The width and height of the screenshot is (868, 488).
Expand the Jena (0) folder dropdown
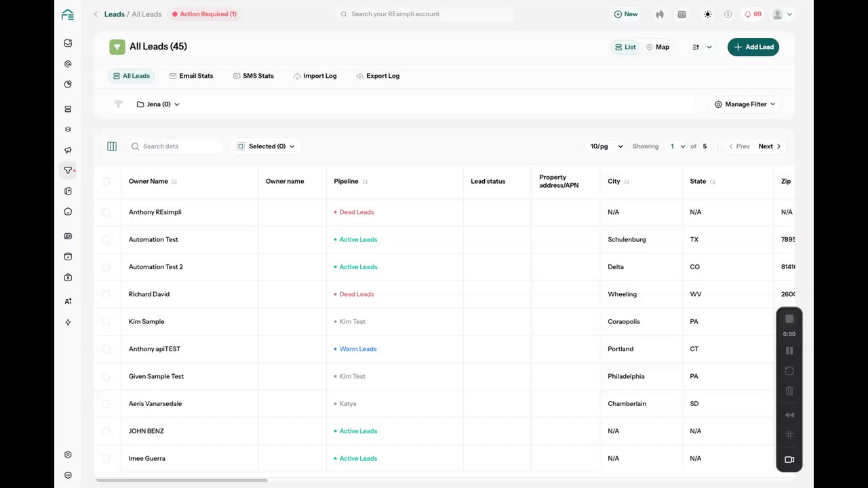158,104
